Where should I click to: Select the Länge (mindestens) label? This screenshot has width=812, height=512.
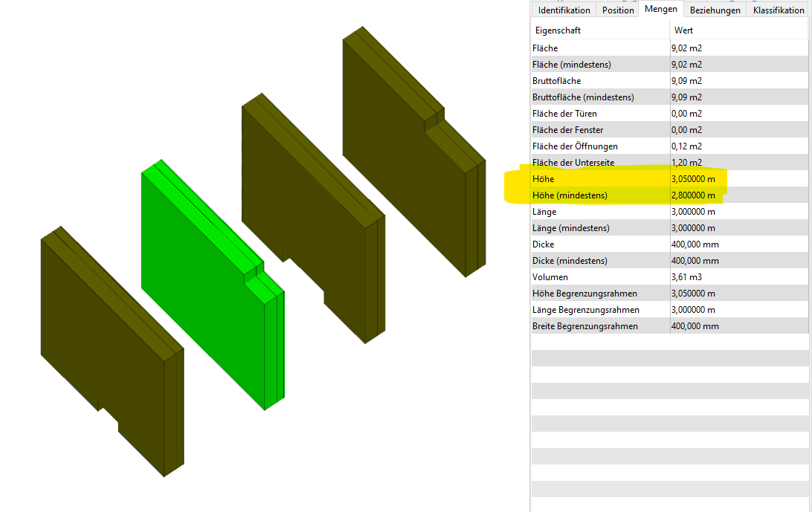[570, 228]
